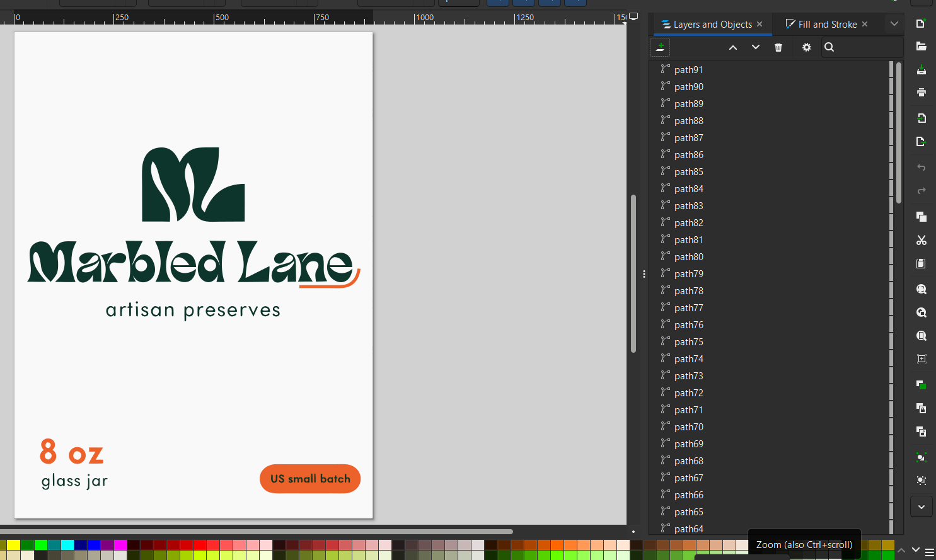Click the search icon in Layers panel
The width and height of the screenshot is (936, 560).
click(829, 47)
